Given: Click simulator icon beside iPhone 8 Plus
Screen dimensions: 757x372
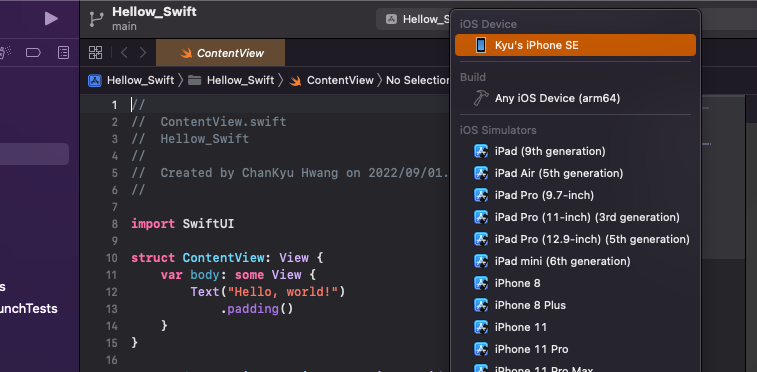Looking at the screenshot, I should point(481,305).
